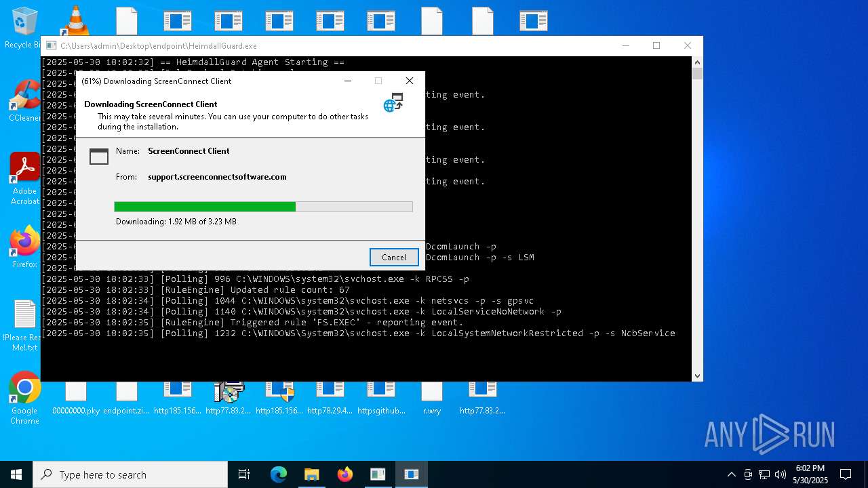Click console line containing 'netsvcs -p -s gpsvc'
Image resolution: width=868 pixels, height=488 pixels.
coord(288,300)
